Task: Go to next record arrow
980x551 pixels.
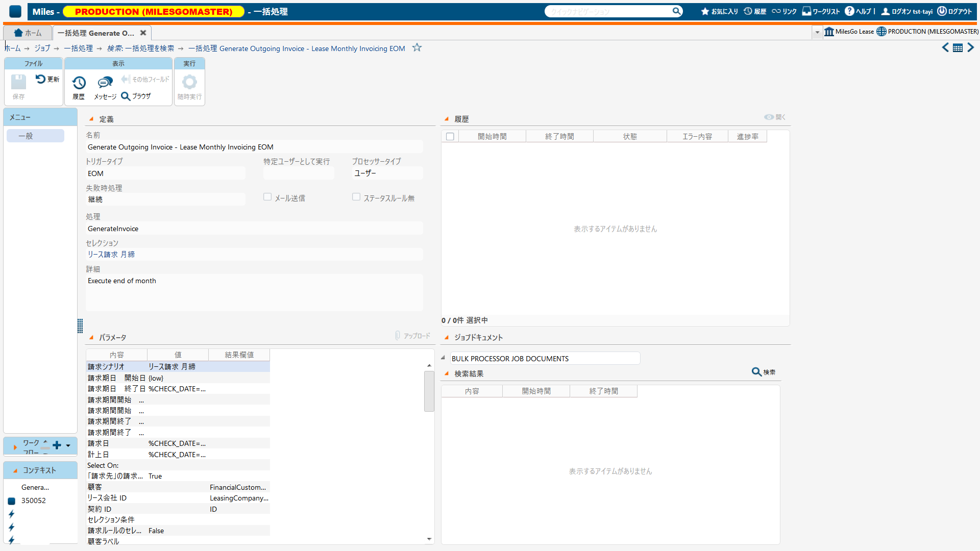Action: coord(970,47)
